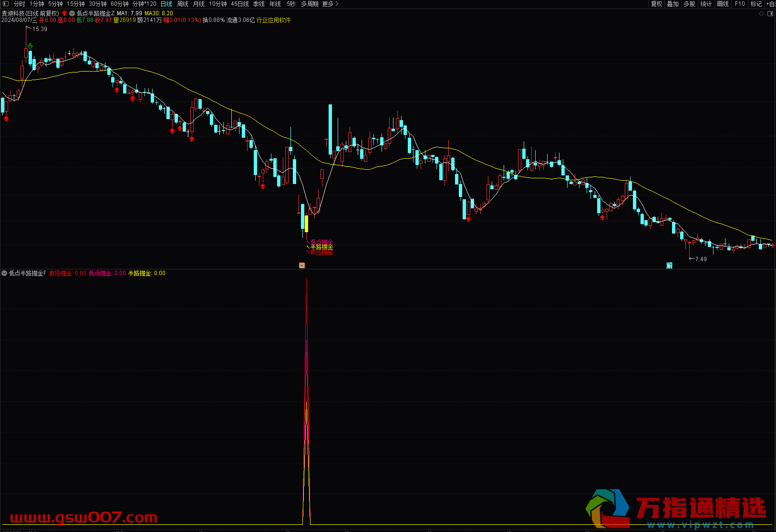Click the red up arrow beside stock name

click(x=64, y=13)
